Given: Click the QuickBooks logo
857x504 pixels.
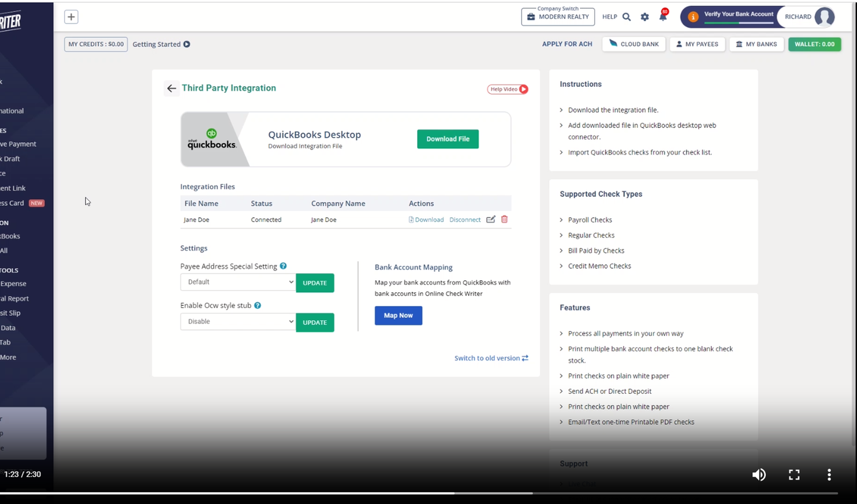Looking at the screenshot, I should pos(211,139).
